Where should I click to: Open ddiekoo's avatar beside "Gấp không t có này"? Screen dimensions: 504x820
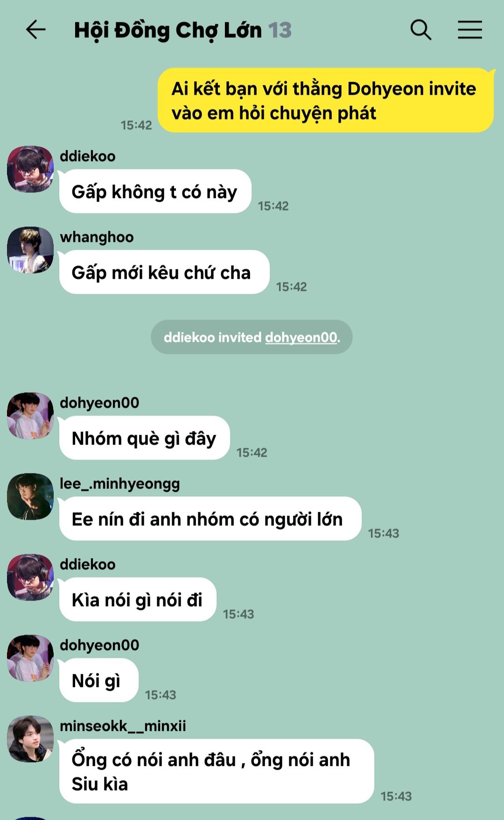point(30,169)
